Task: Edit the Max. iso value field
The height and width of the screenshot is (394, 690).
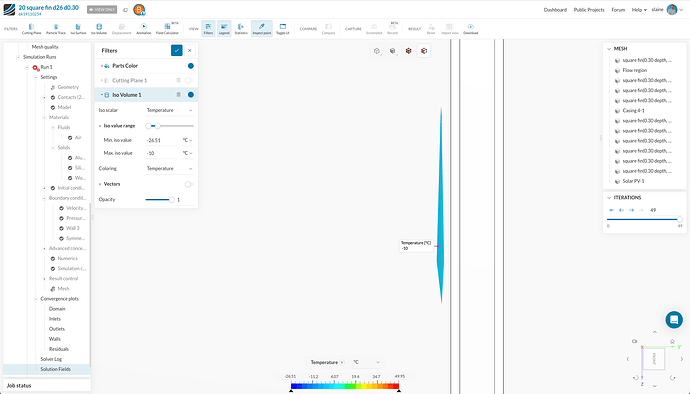Action: click(x=162, y=153)
